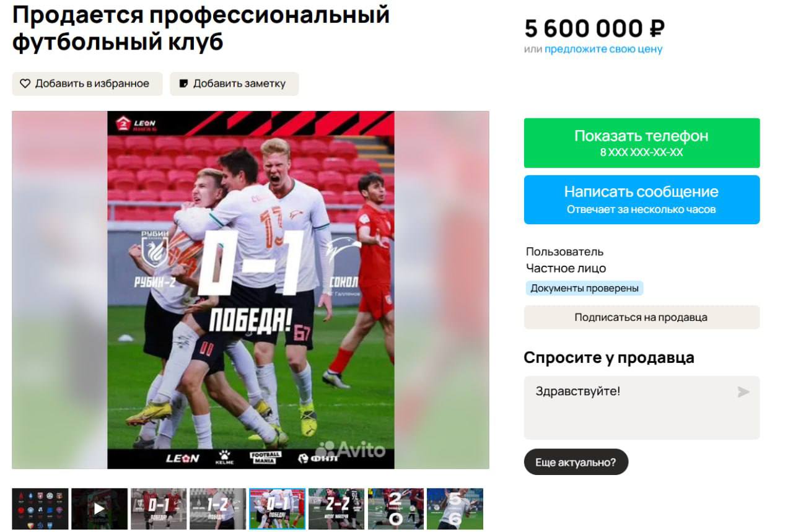Click the Здравствуйте! message input field

point(642,408)
